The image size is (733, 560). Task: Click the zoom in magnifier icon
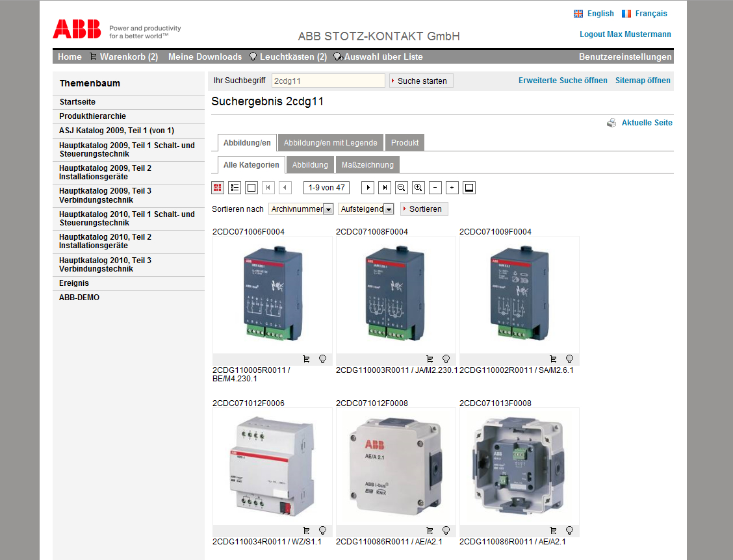418,188
